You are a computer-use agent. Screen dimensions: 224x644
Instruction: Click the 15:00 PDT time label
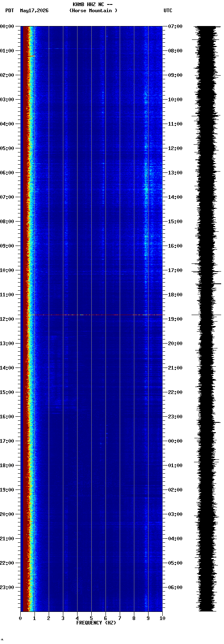tap(7, 392)
